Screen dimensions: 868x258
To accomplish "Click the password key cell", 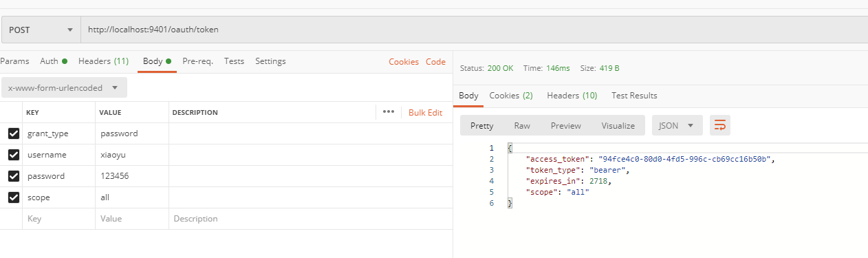I will point(59,176).
